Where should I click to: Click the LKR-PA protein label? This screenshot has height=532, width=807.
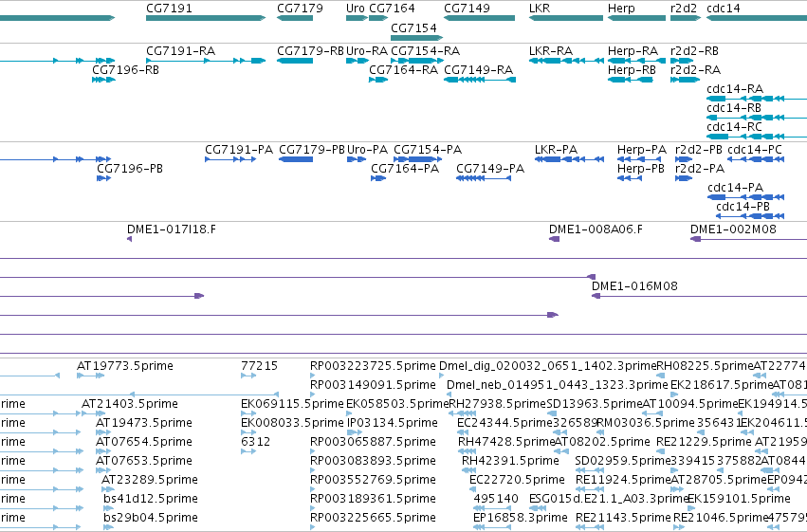[556, 150]
